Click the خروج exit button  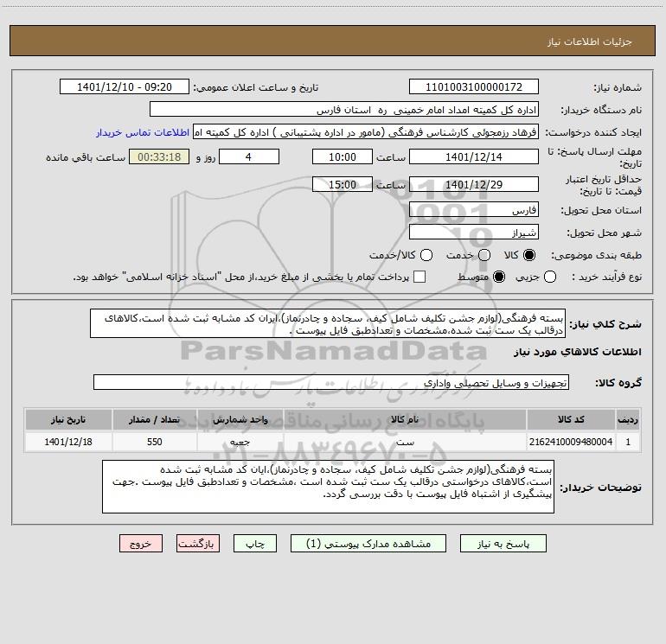point(141,544)
